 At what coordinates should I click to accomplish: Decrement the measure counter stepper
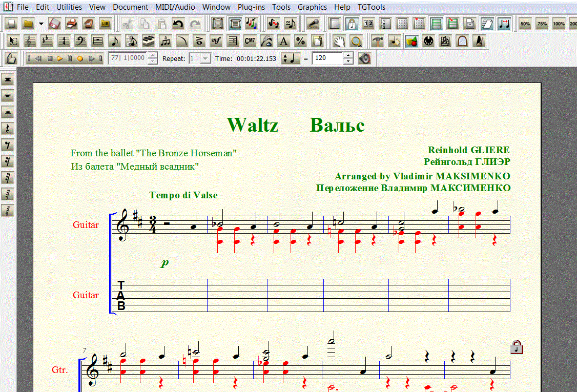pyautogui.click(x=152, y=61)
